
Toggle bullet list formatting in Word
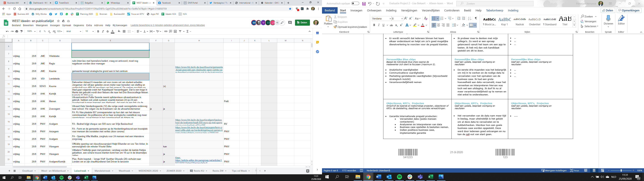pos(434,18)
